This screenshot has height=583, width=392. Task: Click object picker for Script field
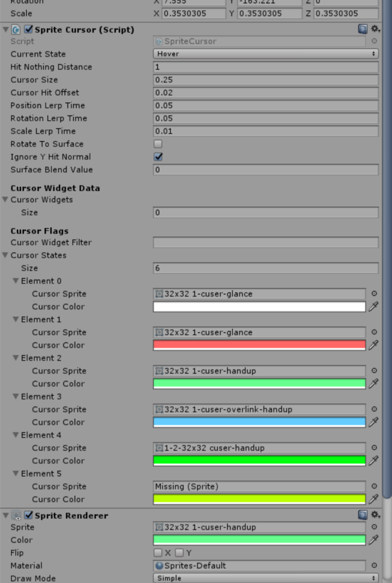pos(374,41)
